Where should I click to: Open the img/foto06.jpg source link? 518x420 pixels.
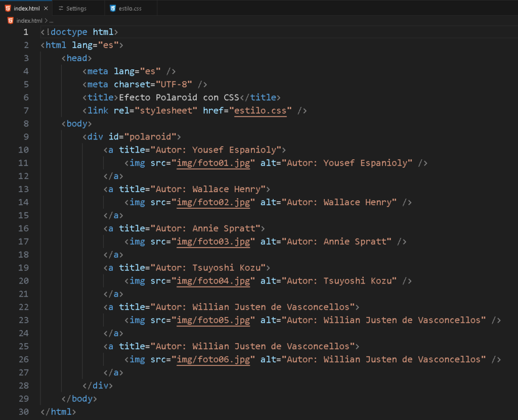coord(213,359)
